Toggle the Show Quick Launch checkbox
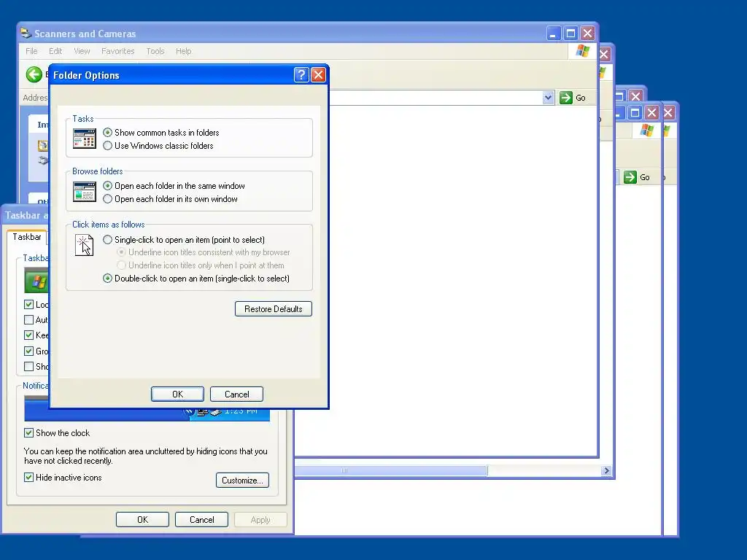 coord(28,366)
